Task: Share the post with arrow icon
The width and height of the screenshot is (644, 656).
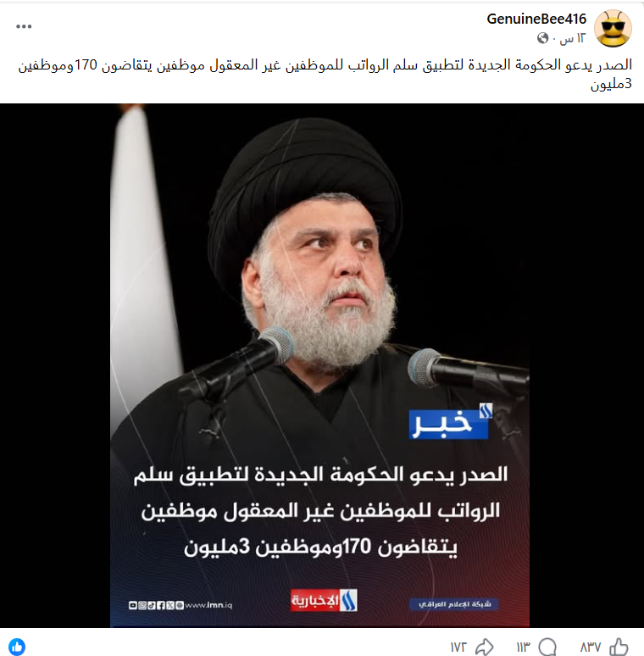Action: [484, 647]
